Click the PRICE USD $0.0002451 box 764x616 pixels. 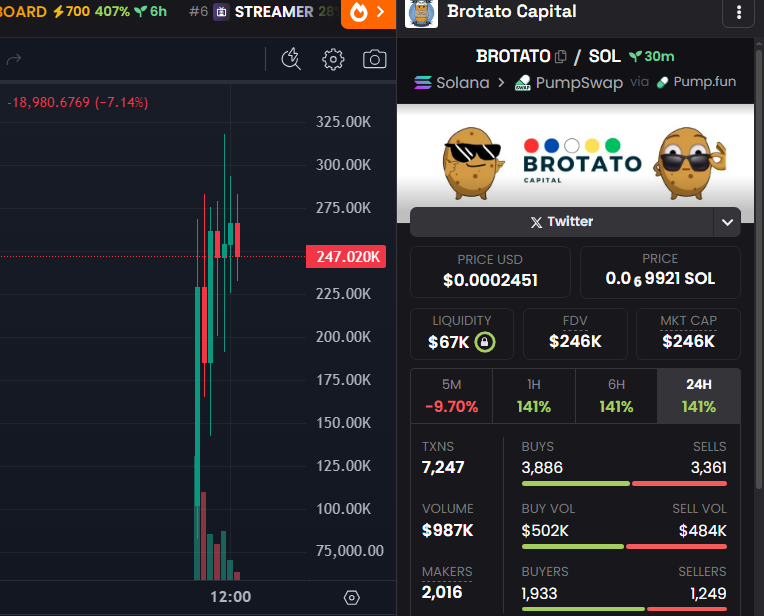pyautogui.click(x=490, y=271)
